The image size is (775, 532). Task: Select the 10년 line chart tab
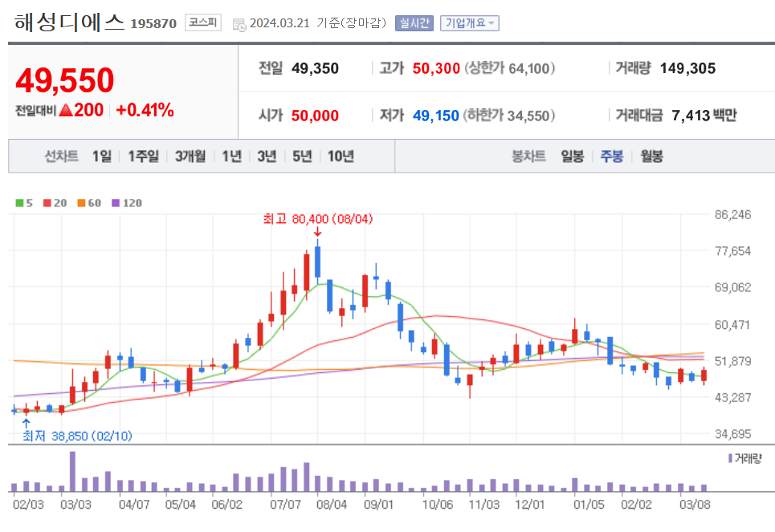click(x=341, y=156)
